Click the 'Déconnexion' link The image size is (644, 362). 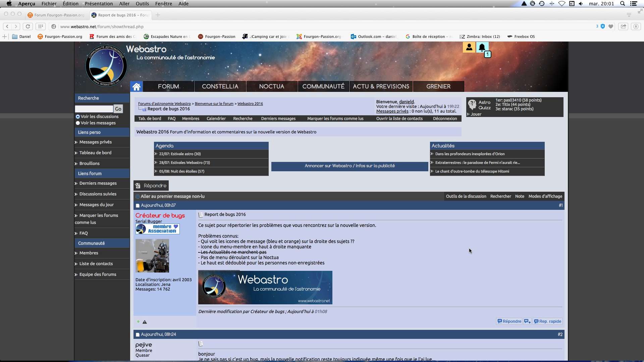tap(445, 119)
